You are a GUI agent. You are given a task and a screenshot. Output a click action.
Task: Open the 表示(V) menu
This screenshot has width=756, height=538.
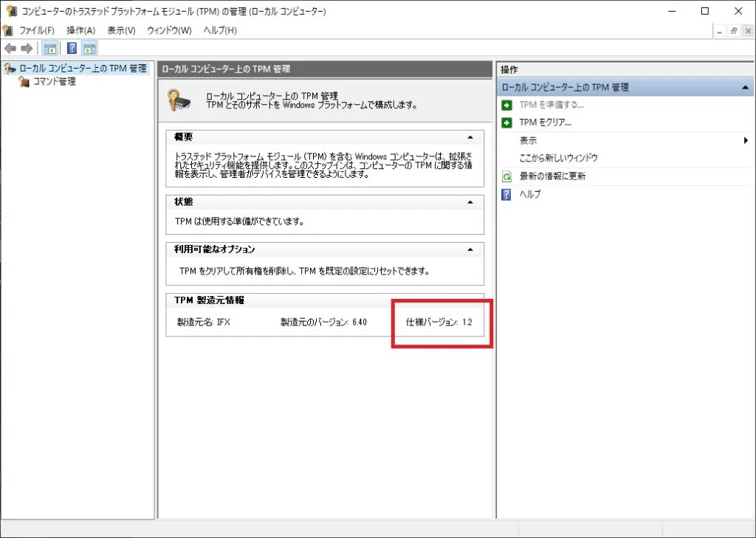(x=121, y=30)
